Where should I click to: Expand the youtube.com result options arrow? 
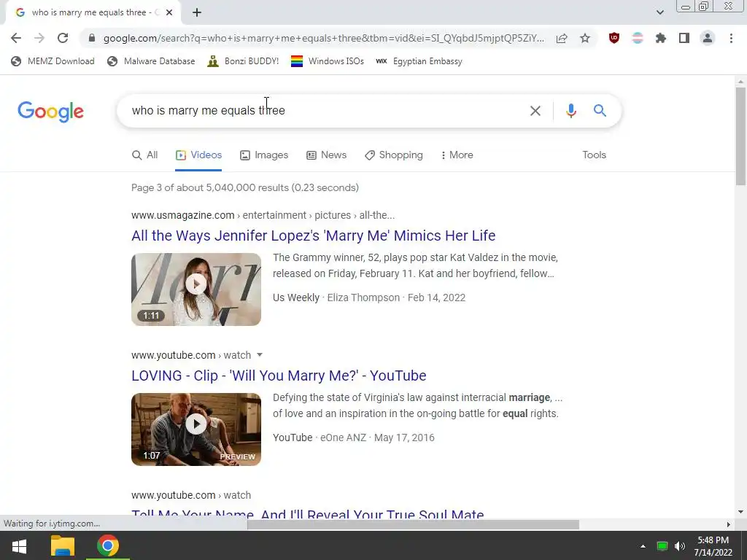(260, 355)
